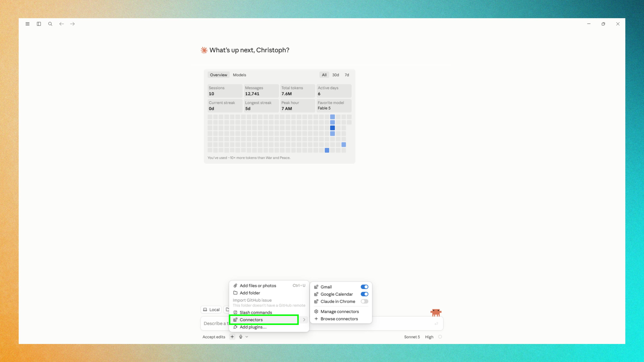Expand the Connectors submenu chevron
Screen dimensions: 644x362
pos(304,320)
